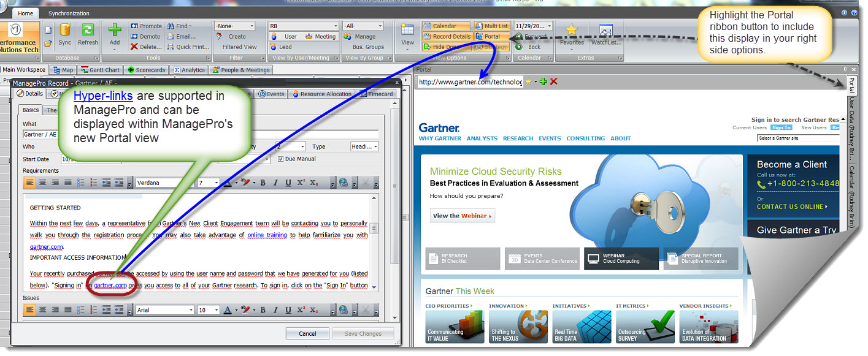This screenshot has height=356, width=868.
Task: Open the WatchList button
Action: click(x=606, y=36)
